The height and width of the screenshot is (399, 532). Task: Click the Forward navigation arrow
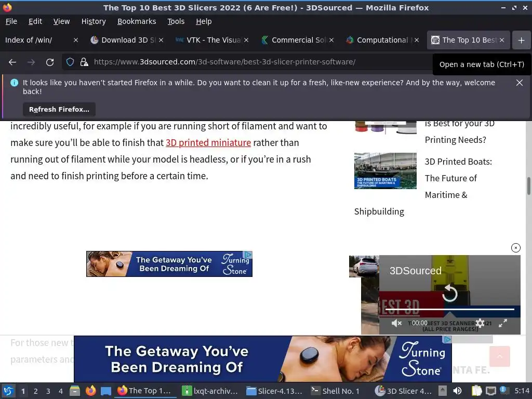point(31,62)
